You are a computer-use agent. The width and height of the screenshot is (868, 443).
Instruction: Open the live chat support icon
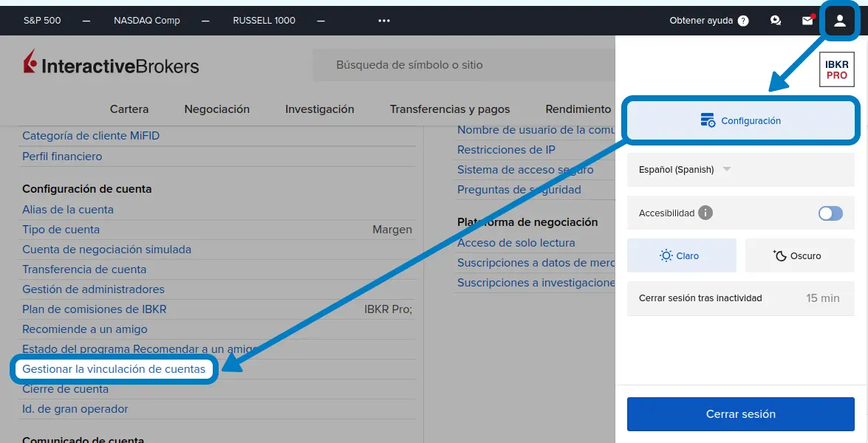[x=775, y=20]
